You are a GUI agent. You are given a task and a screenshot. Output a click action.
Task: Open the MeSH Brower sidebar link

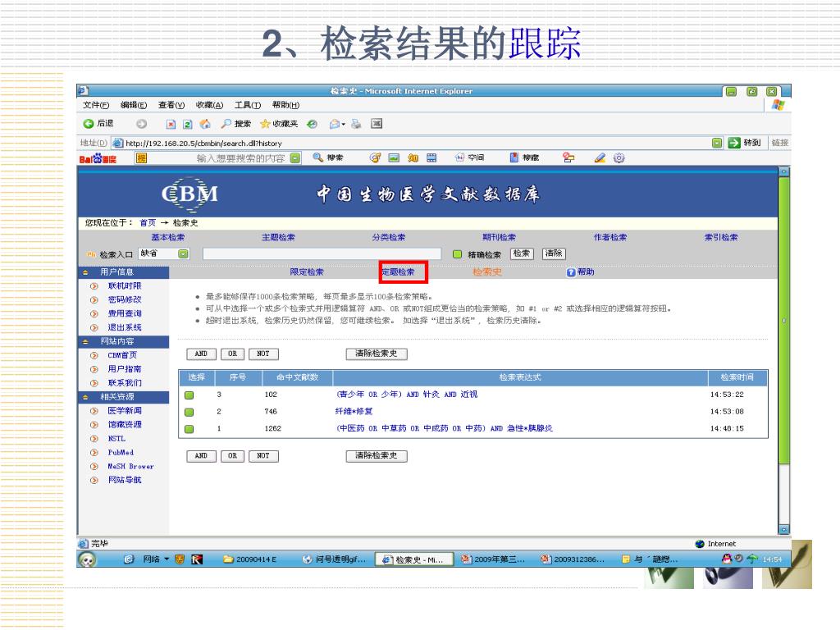(130, 467)
